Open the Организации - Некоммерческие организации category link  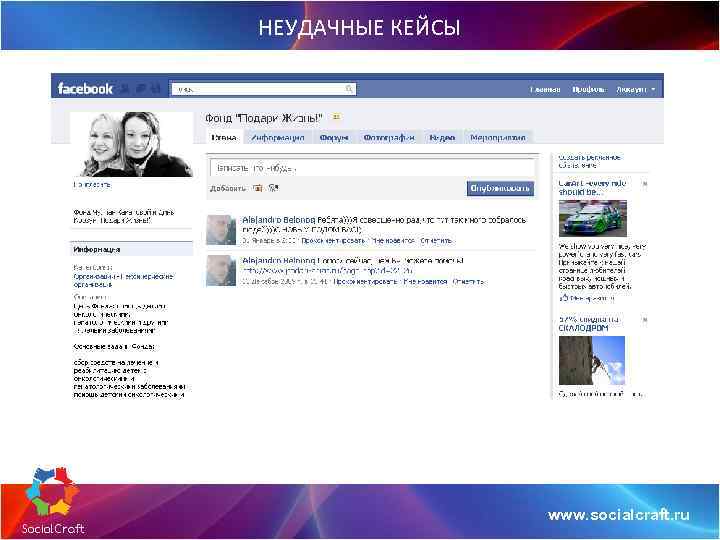coord(123,280)
